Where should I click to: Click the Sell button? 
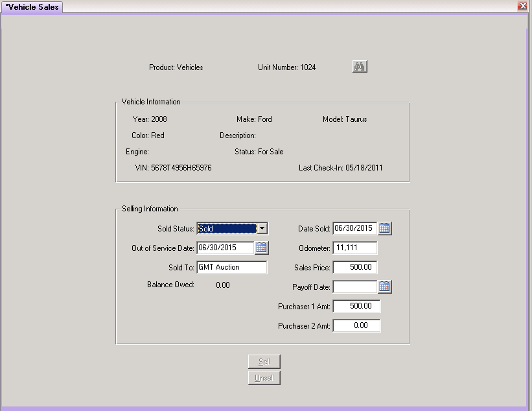264,362
